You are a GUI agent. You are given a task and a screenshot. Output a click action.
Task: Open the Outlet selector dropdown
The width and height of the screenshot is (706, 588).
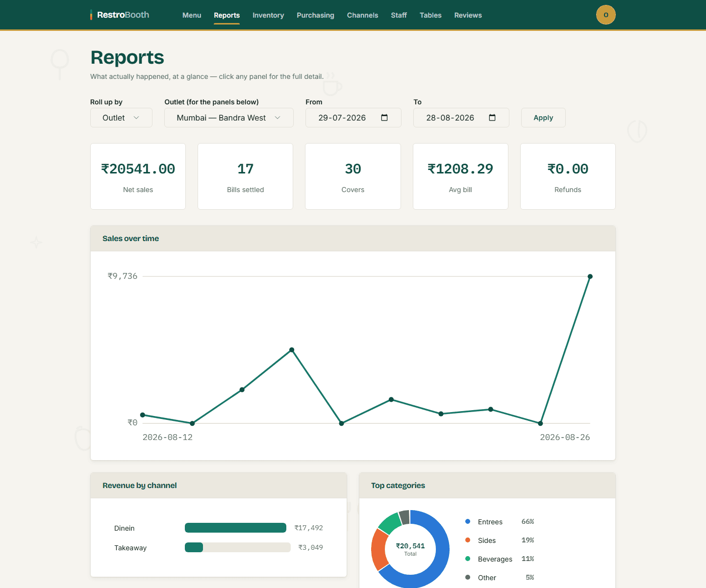pos(229,118)
